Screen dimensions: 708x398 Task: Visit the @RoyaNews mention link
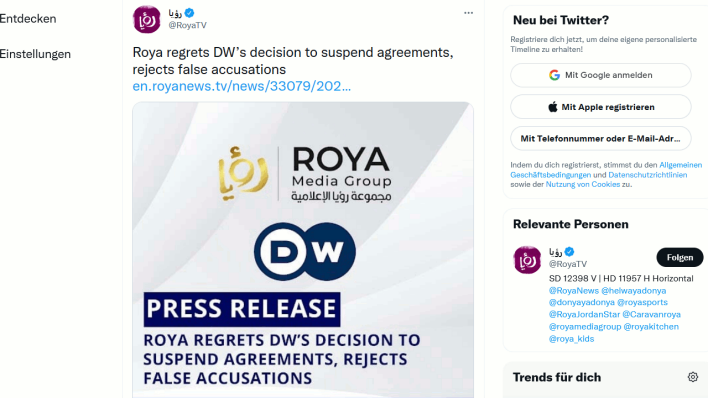(573, 290)
